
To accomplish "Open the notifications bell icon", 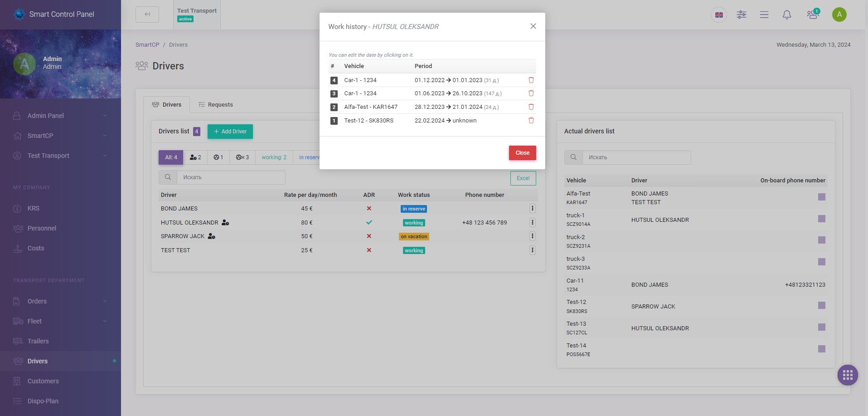I will [x=786, y=15].
